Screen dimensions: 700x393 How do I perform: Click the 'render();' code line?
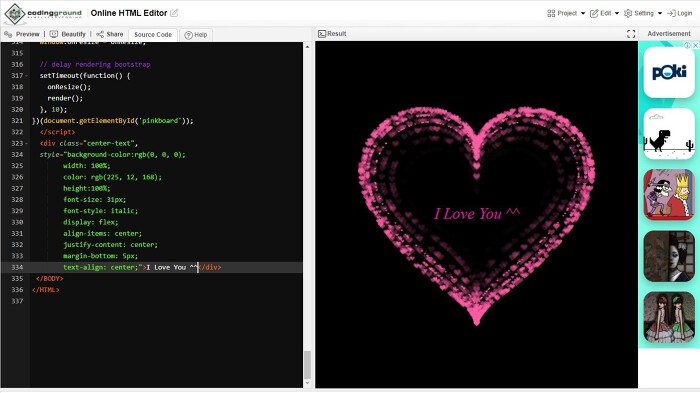[x=65, y=98]
